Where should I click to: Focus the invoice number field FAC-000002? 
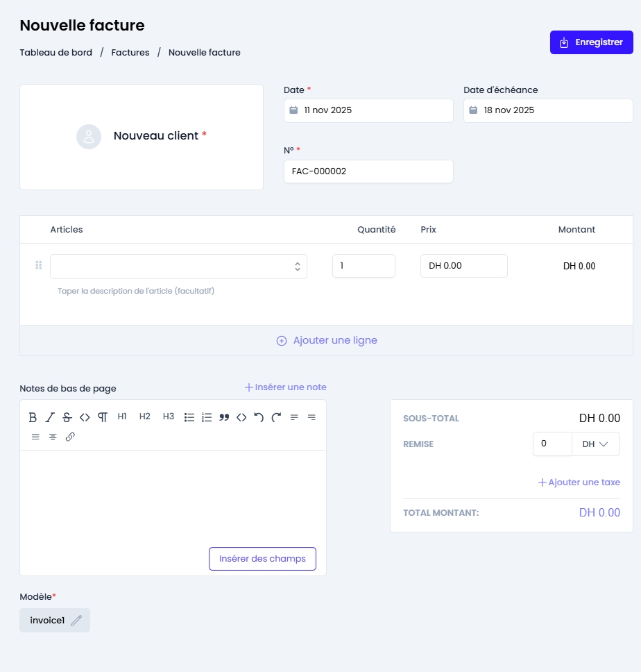[368, 171]
